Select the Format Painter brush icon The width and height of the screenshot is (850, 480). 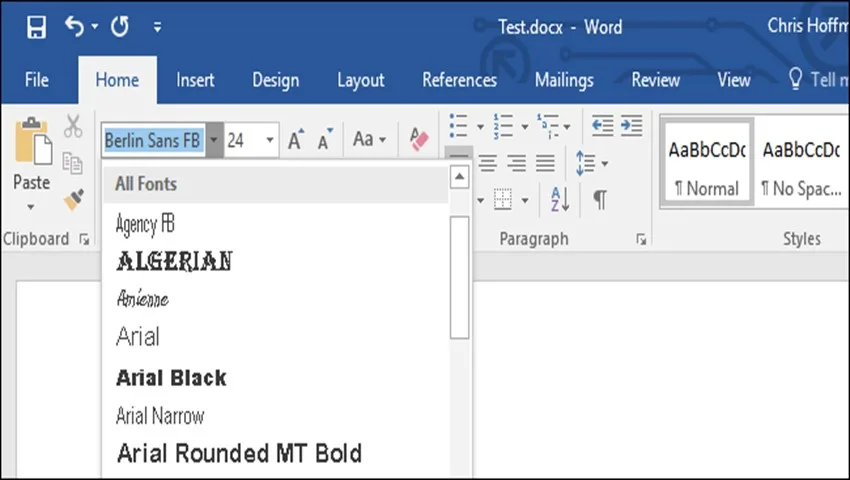[x=74, y=199]
